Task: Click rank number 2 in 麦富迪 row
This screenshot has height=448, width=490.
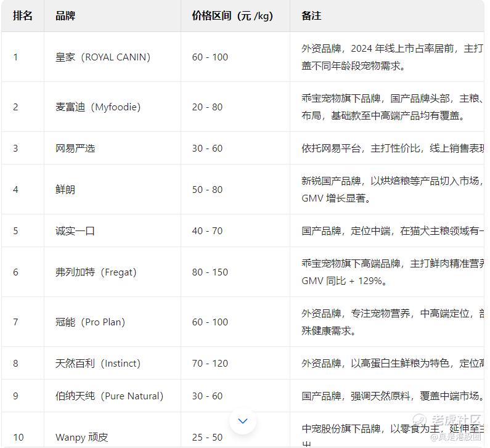Action: [x=15, y=107]
